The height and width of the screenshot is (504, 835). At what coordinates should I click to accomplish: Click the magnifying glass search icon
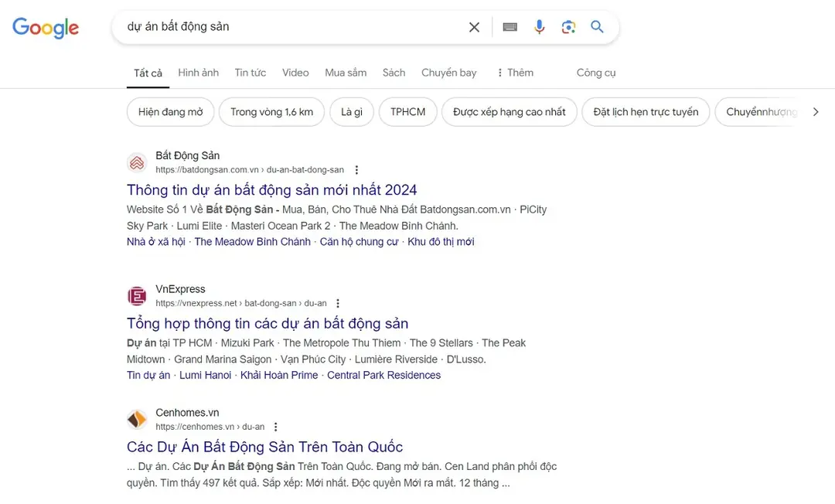click(x=597, y=26)
